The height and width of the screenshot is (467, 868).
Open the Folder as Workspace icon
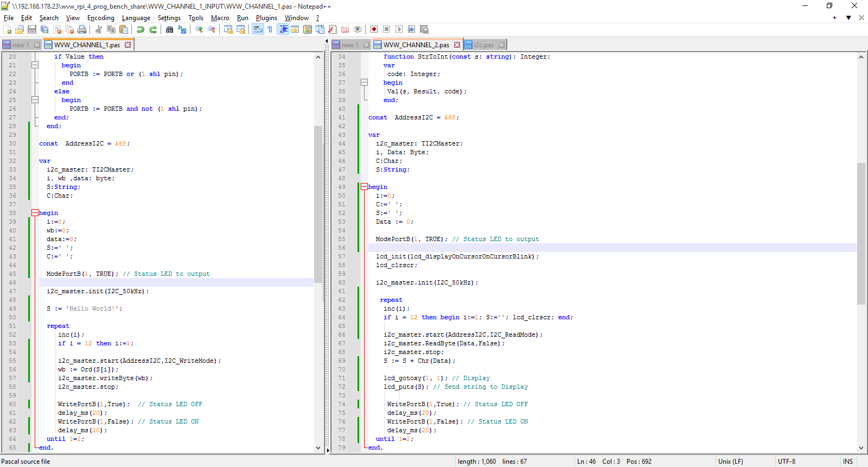(345, 29)
